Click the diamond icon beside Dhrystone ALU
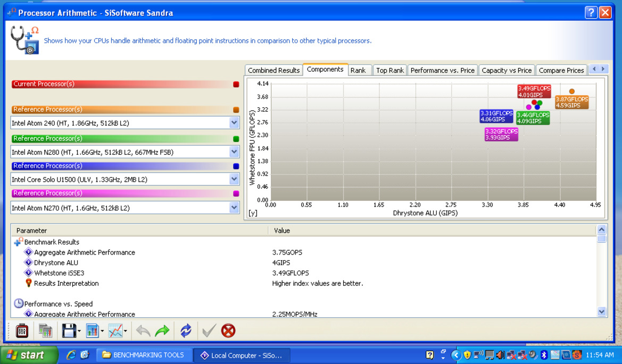Screen dimensions: 622x364 [x=28, y=262]
